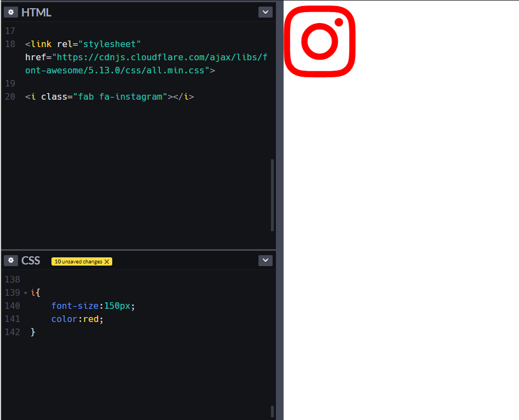Image resolution: width=519 pixels, height=420 pixels.
Task: Click the HTML panel title
Action: point(36,12)
